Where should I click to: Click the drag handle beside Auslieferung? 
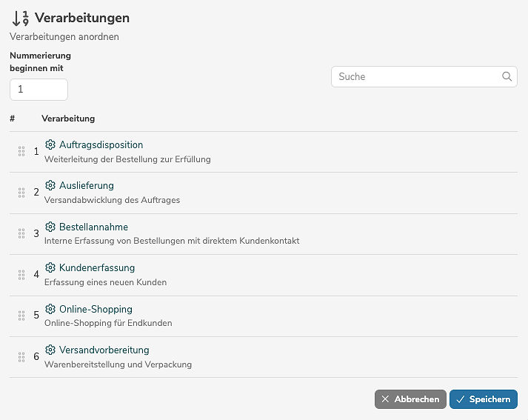[x=21, y=193]
